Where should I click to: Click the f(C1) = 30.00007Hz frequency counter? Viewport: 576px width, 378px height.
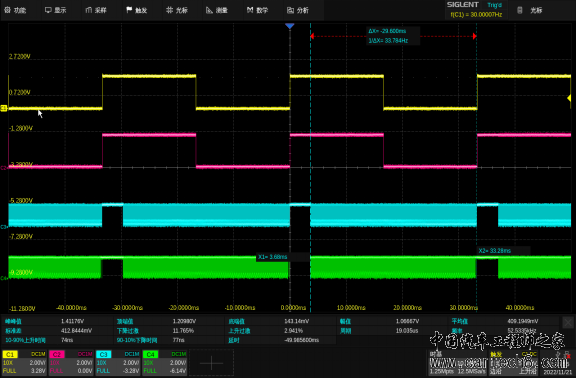[x=476, y=15]
